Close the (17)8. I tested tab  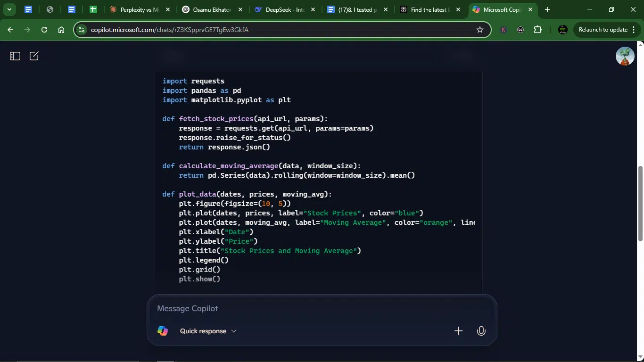click(x=386, y=9)
